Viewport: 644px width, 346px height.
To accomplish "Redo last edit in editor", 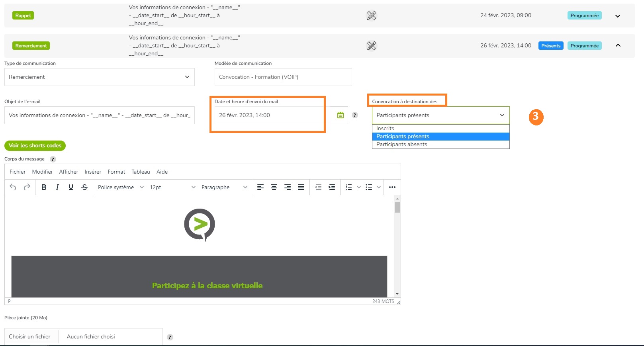I will point(27,187).
